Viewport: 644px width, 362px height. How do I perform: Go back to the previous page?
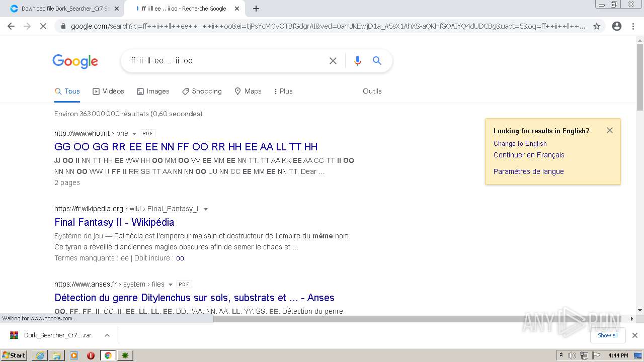point(11,26)
